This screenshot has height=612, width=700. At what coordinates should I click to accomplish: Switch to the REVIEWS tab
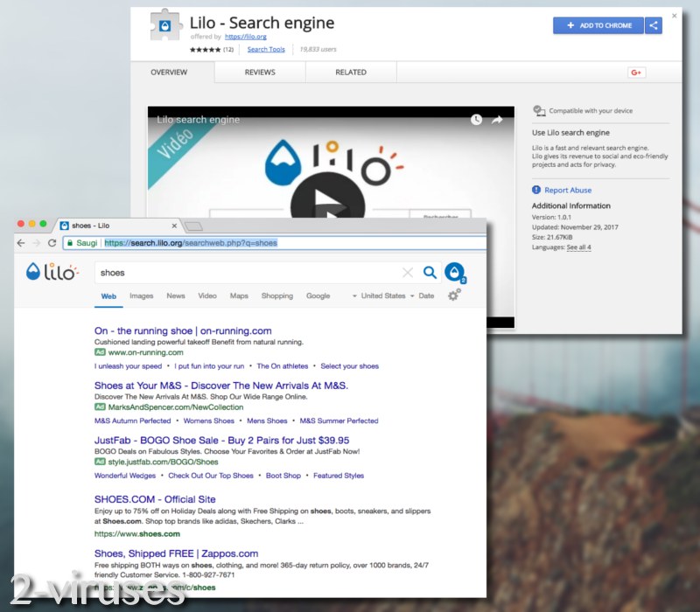260,73
